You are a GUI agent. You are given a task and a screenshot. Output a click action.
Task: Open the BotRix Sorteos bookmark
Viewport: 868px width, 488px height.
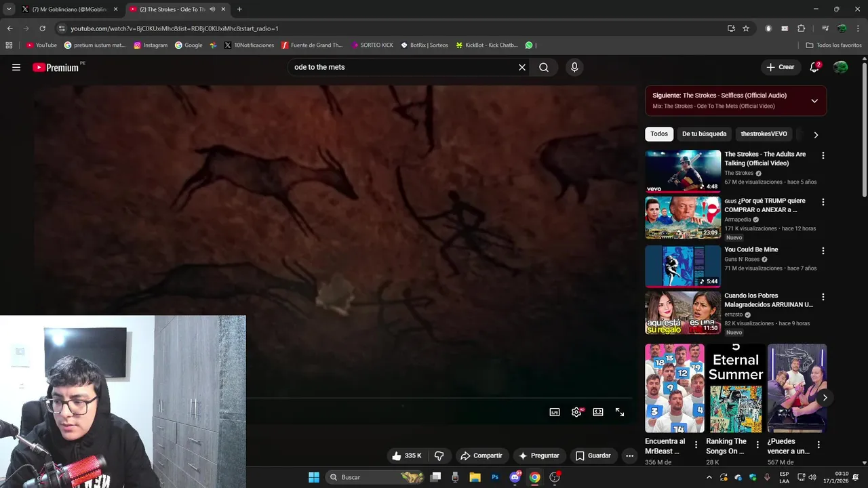(x=425, y=45)
